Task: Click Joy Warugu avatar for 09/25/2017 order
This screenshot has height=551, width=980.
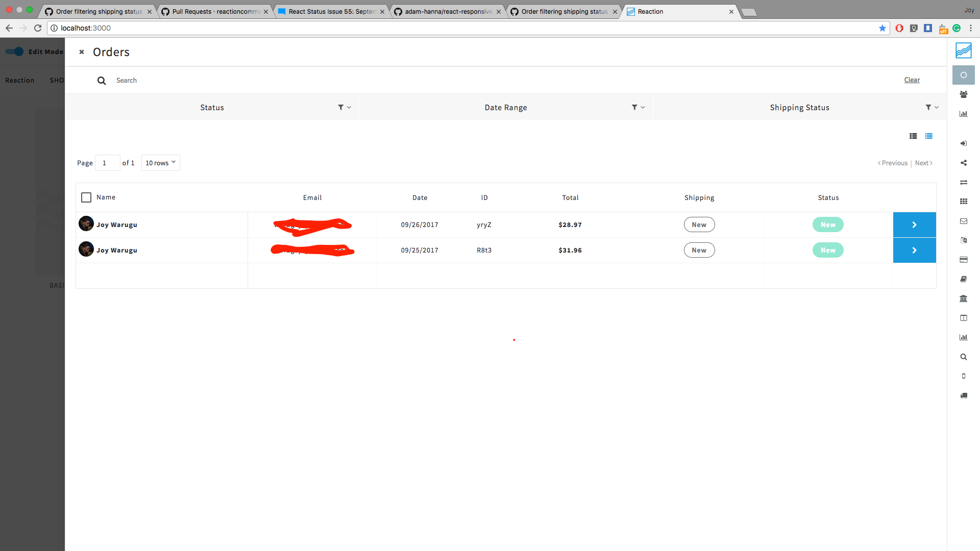Action: point(86,249)
